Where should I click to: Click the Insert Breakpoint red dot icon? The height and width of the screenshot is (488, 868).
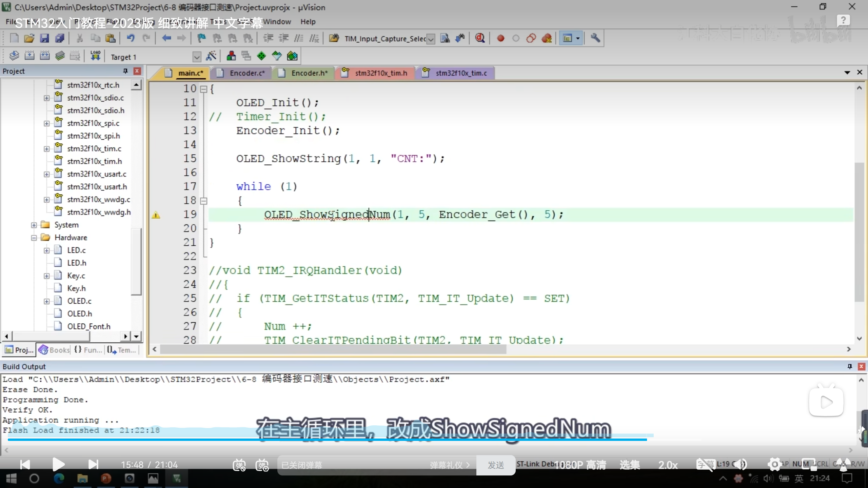coord(500,38)
